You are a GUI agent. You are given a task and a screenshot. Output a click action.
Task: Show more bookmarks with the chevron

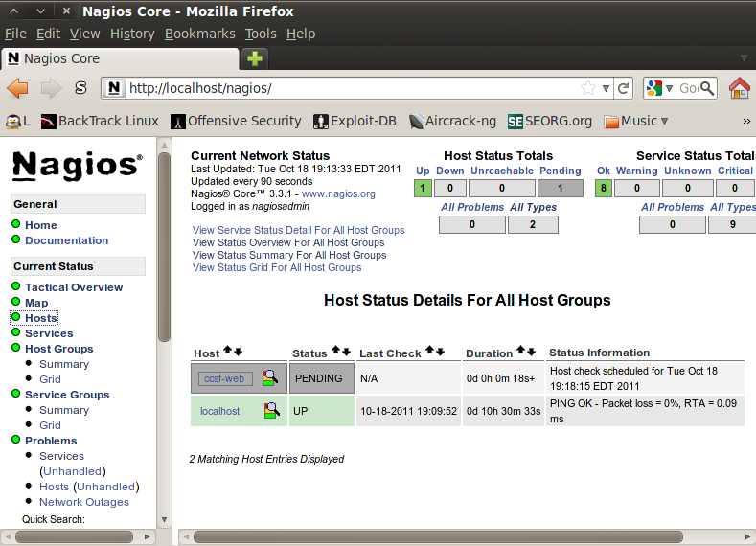pos(745,122)
